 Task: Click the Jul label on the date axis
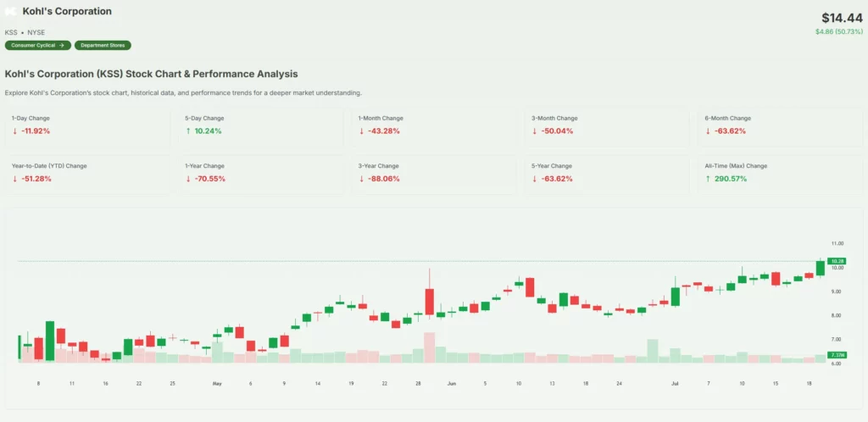point(675,384)
